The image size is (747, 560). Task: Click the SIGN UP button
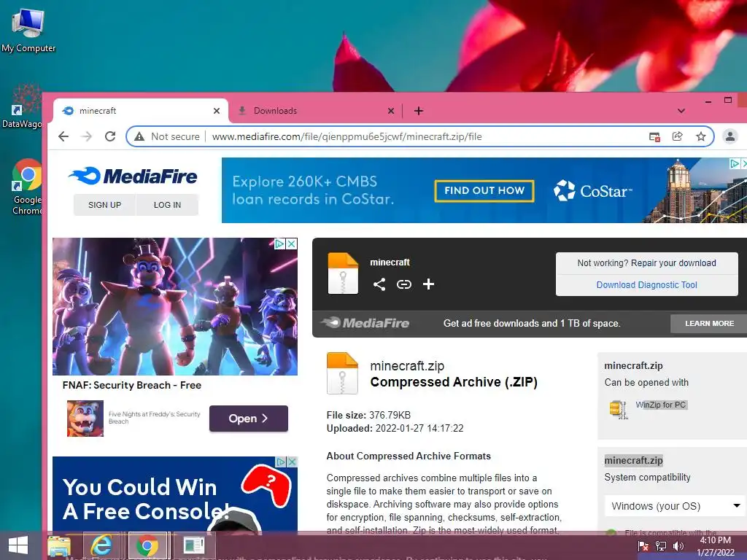(x=105, y=205)
